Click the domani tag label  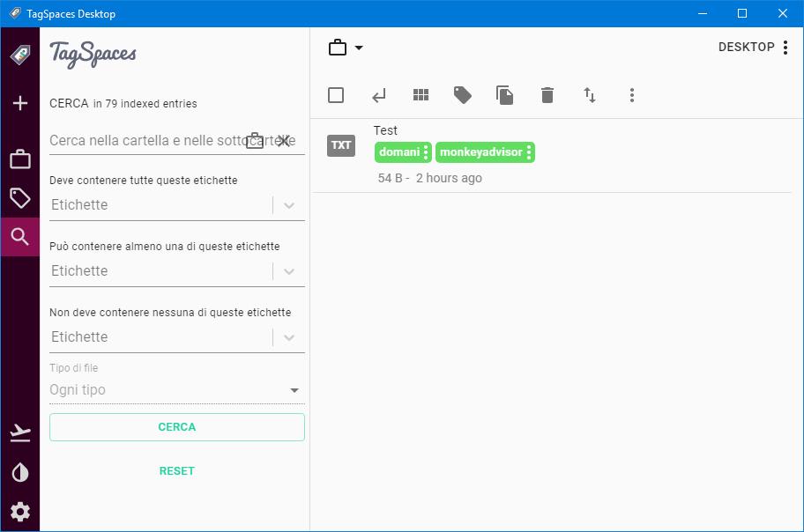coord(399,152)
